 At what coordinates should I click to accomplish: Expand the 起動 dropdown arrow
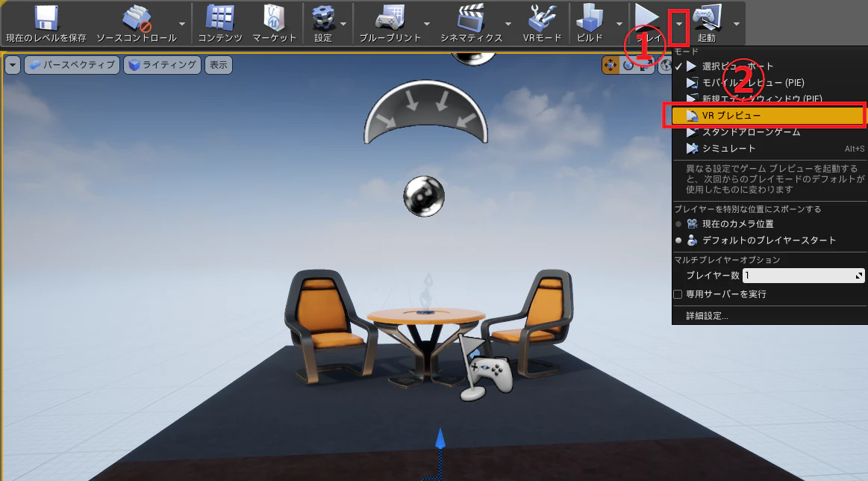tap(736, 24)
